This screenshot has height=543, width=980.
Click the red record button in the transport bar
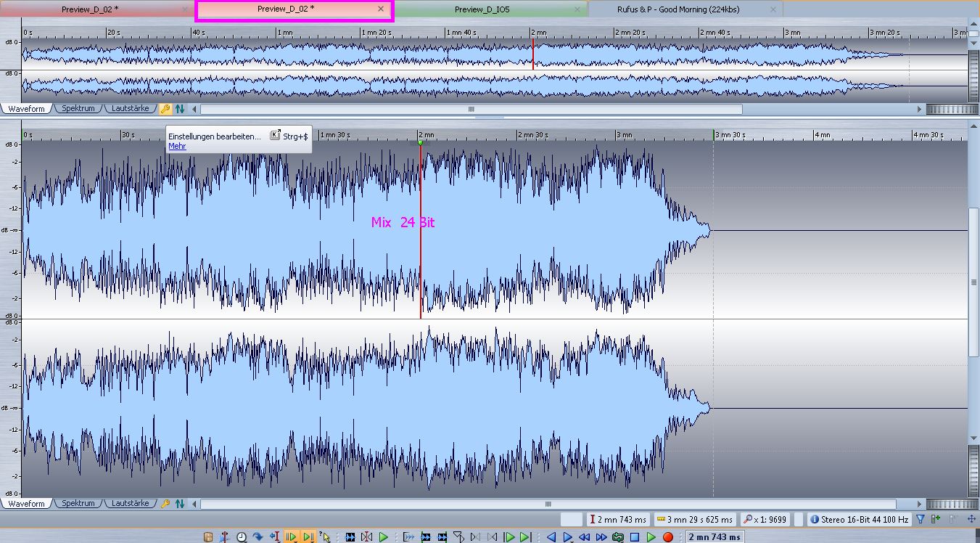tap(668, 537)
